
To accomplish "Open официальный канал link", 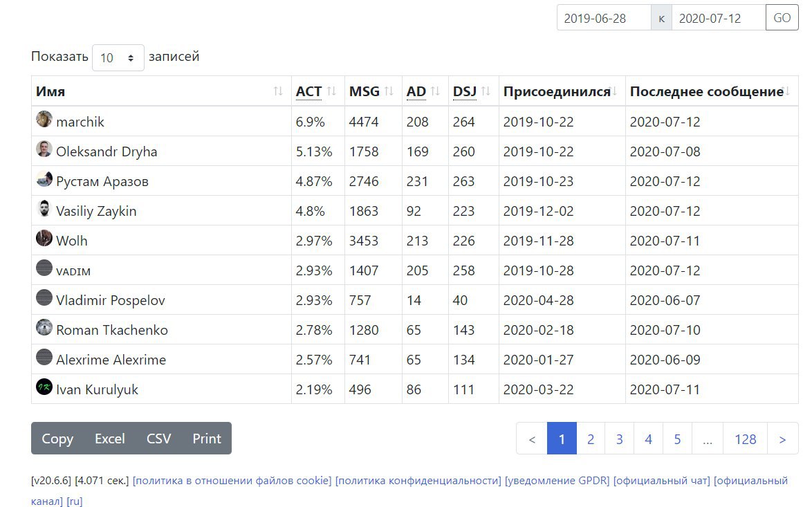I will pyautogui.click(x=751, y=481).
